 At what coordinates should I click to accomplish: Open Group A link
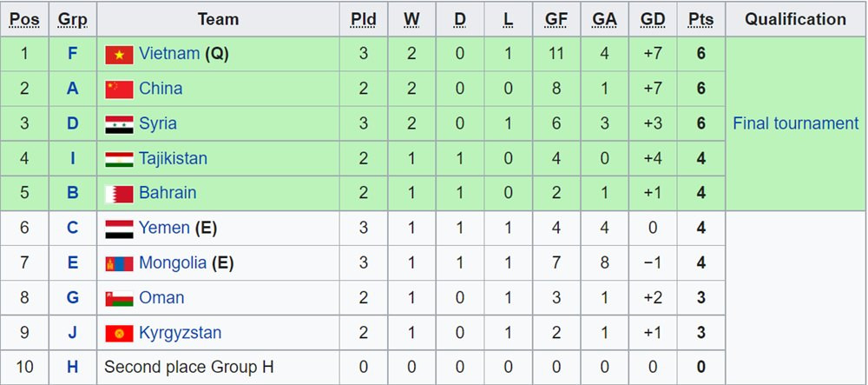73,89
